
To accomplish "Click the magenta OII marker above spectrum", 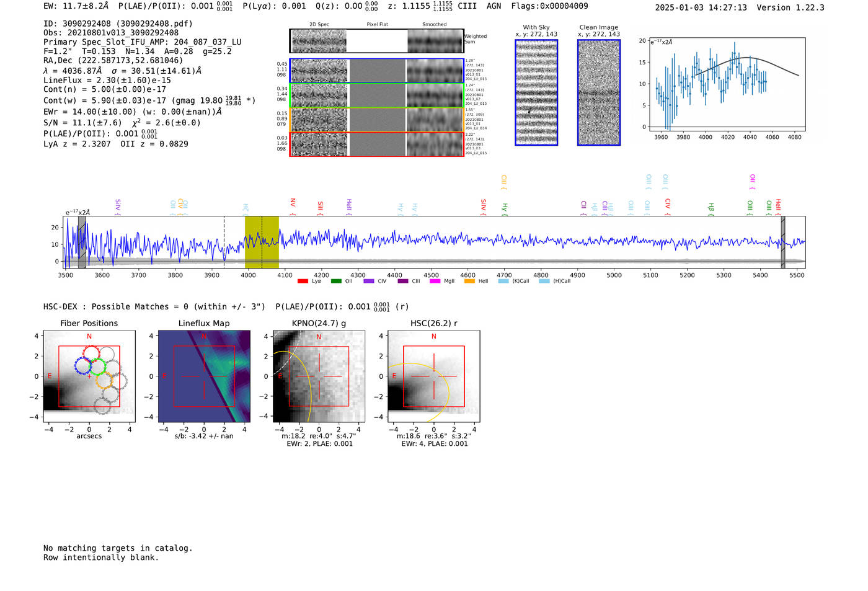I will point(753,182).
